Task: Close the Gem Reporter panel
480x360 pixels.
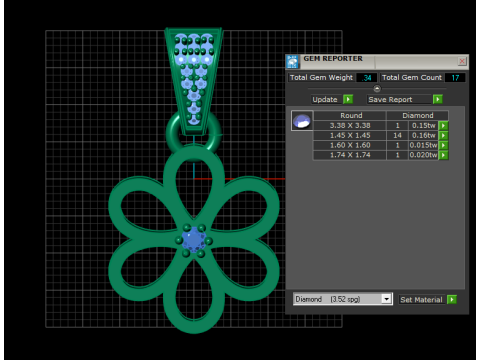Action: point(462,61)
